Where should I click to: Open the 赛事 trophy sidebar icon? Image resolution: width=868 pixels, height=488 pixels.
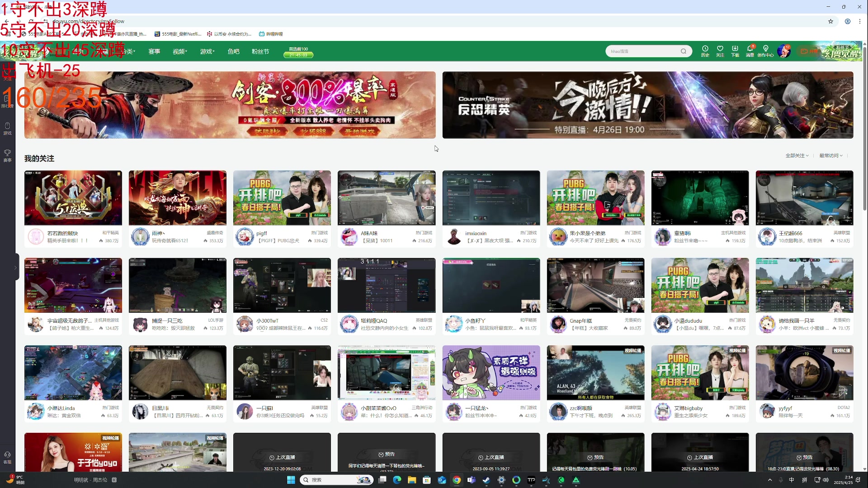(7, 155)
